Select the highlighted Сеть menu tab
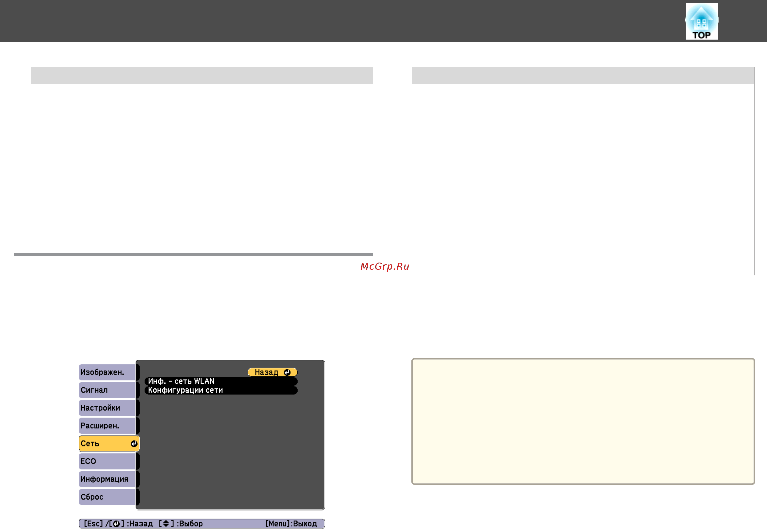Viewport: 767px width, 532px height. pos(109,444)
